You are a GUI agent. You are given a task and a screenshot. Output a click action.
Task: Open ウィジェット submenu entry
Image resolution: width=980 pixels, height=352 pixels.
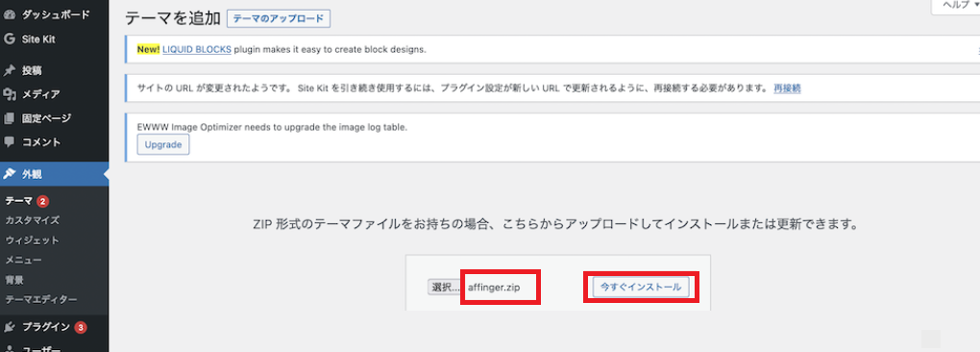33,240
